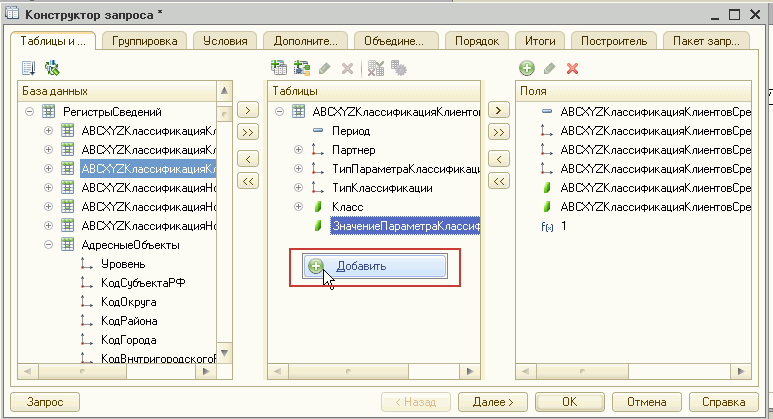Select ЗначениеПараметраКлассиф field in Таблицы
773x419 pixels.
point(405,226)
